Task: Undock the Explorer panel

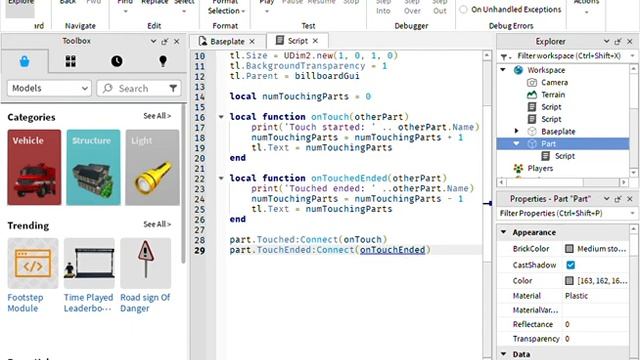Action: pyautogui.click(x=618, y=42)
